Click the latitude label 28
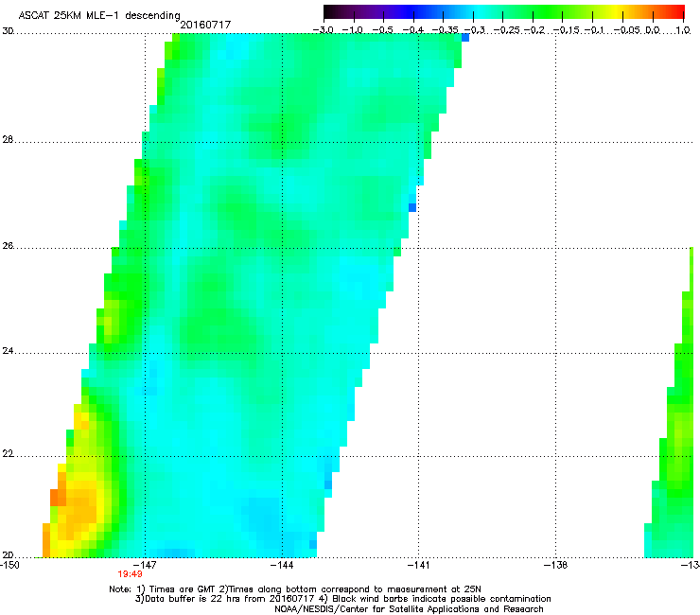700x615 pixels. tap(8, 139)
